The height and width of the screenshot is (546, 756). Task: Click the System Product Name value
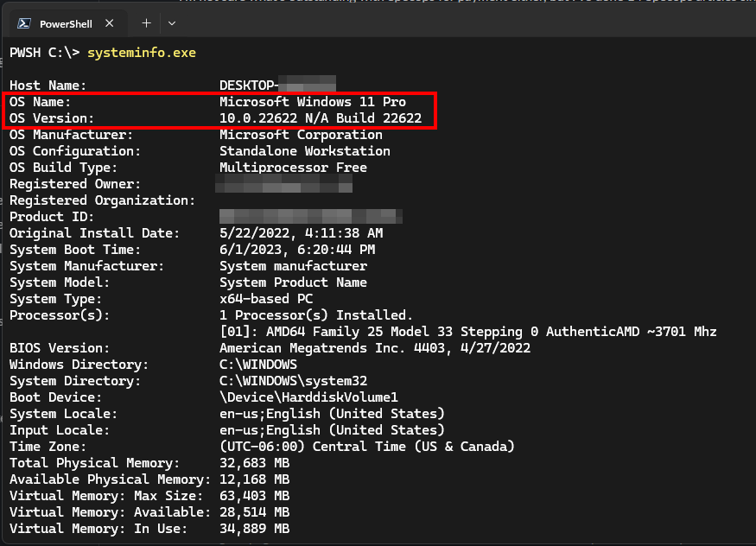293,282
